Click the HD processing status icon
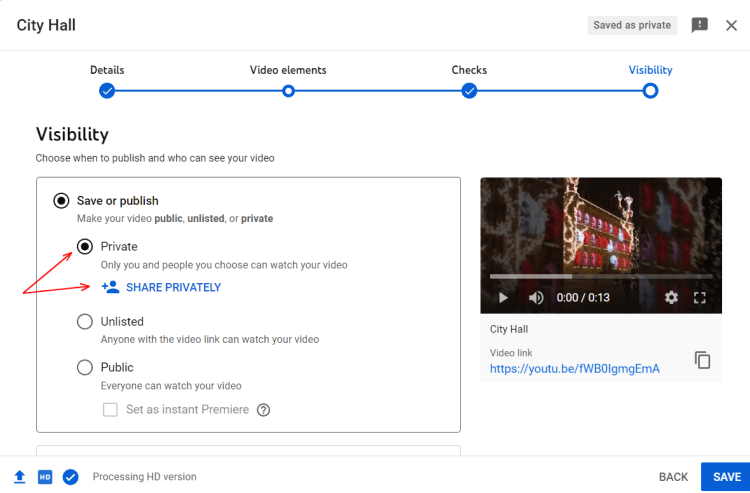Screen dimensions: 750x493 pos(45,477)
